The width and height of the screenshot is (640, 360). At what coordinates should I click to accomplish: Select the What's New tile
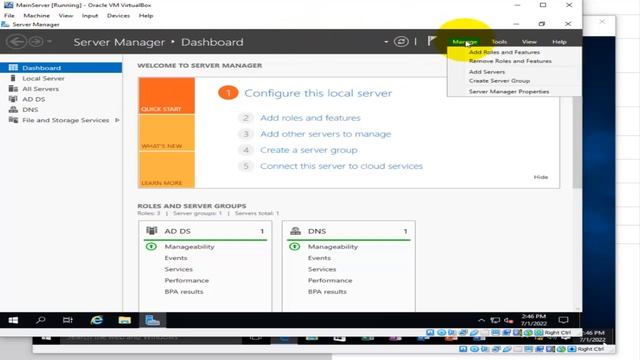(167, 133)
